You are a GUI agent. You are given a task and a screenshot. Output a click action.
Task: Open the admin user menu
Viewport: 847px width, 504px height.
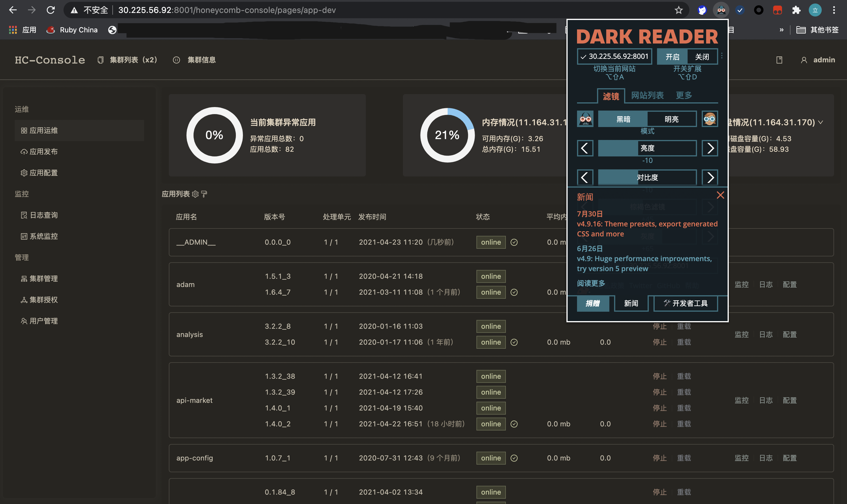coord(818,60)
